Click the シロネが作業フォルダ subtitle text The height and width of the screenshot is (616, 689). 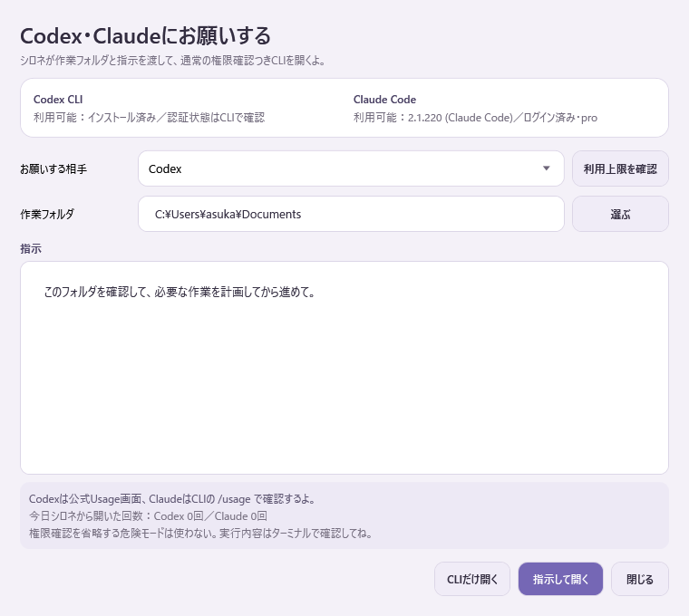tap(172, 60)
